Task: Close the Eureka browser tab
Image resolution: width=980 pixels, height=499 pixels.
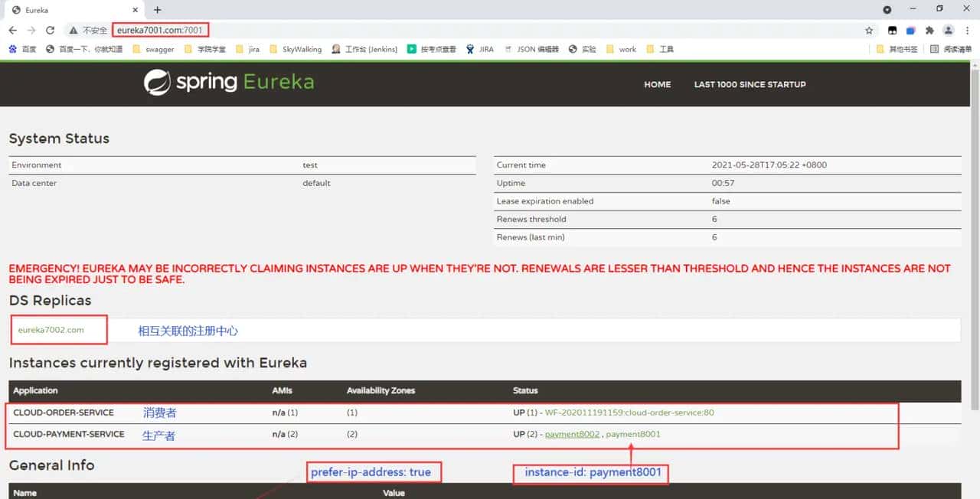Action: (134, 10)
